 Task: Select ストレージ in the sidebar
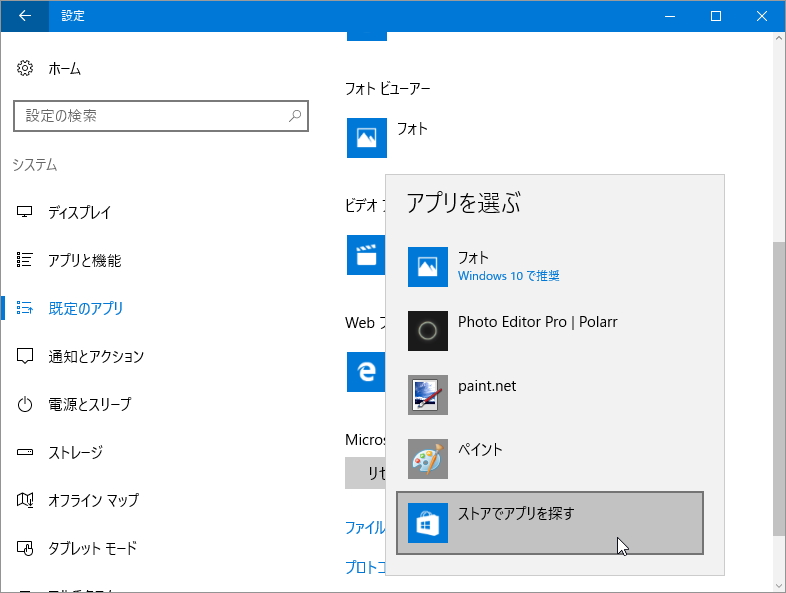click(x=76, y=452)
